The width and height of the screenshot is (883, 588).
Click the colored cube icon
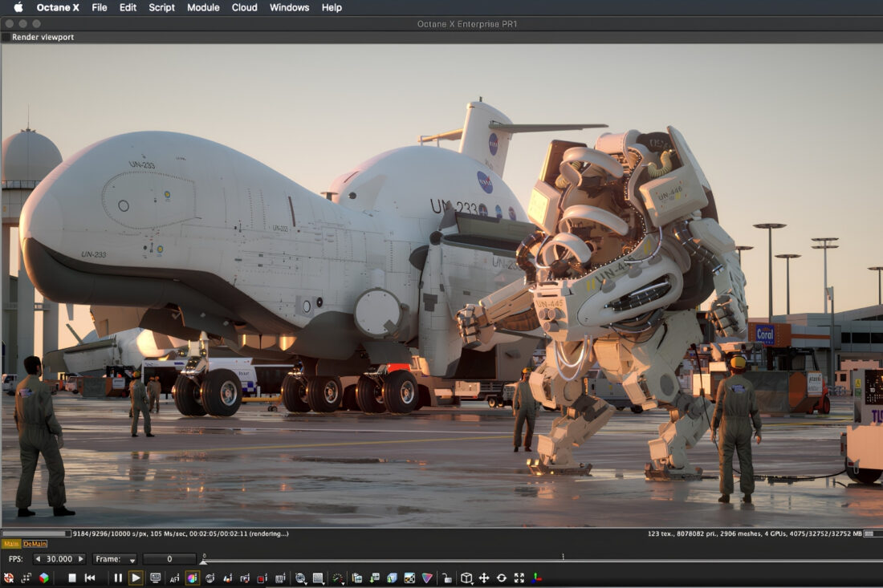tap(44, 578)
